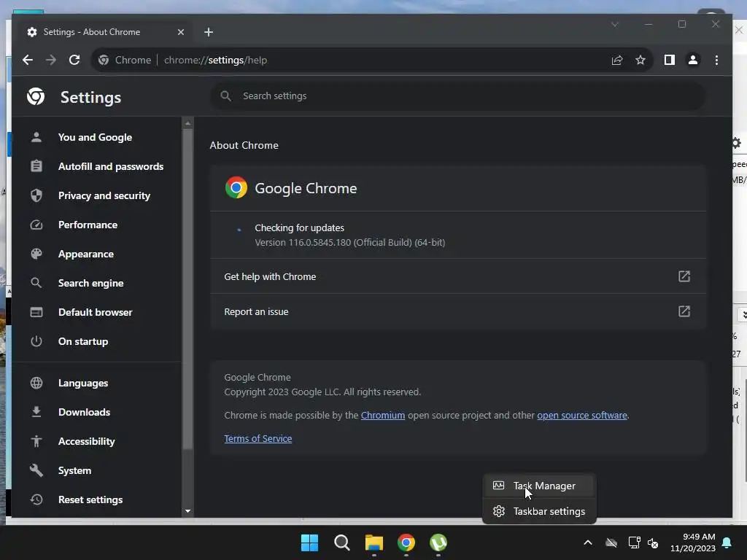
Task: Open Accessibility settings
Action: [x=86, y=441]
